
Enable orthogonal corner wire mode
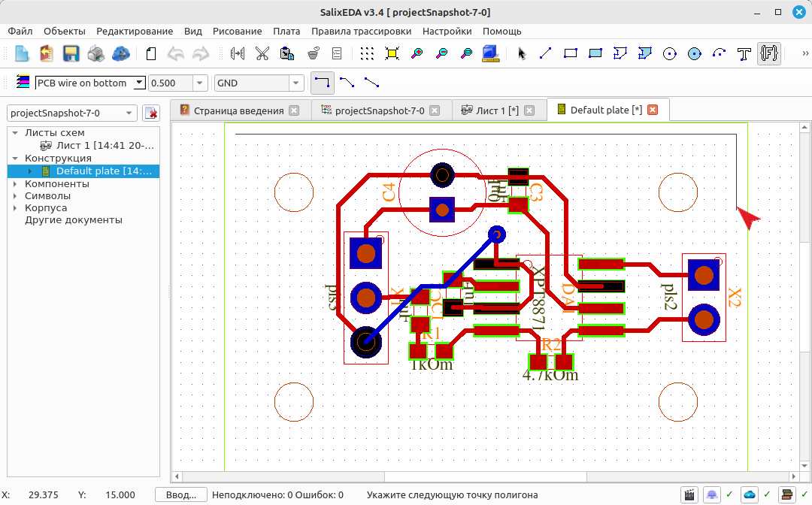[x=322, y=83]
